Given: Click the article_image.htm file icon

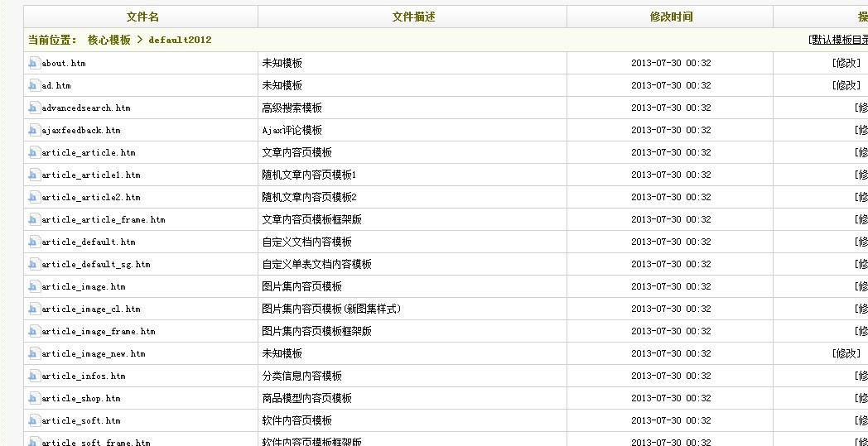Looking at the screenshot, I should click(34, 286).
